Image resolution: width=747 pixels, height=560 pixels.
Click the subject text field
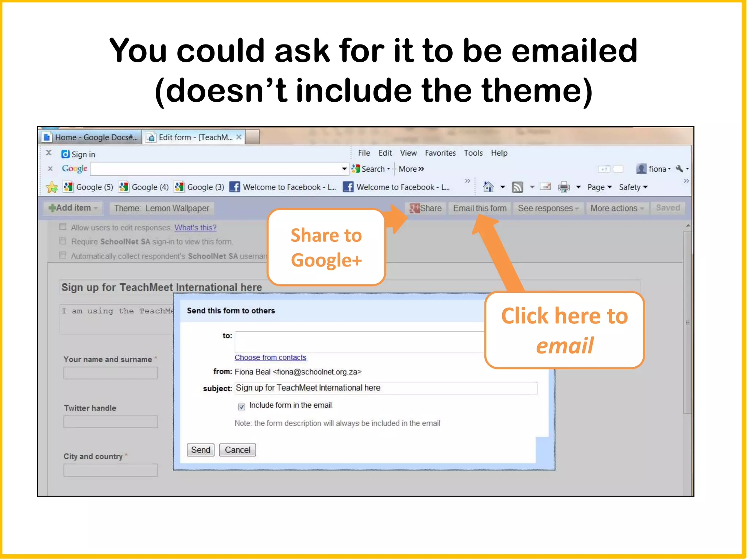point(386,388)
